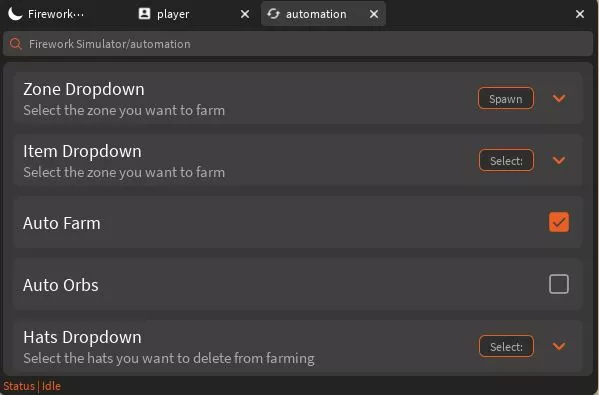
Task: Click the moon logo icon
Action: [x=15, y=14]
